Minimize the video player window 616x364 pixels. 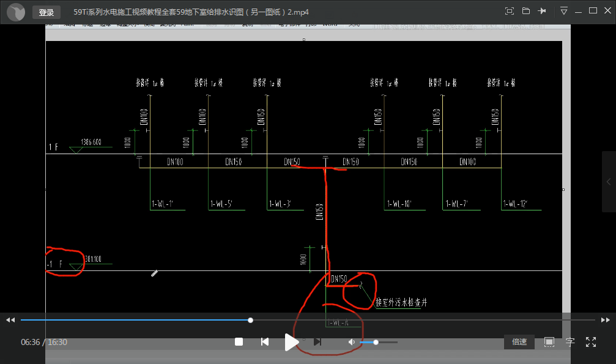coord(578,12)
